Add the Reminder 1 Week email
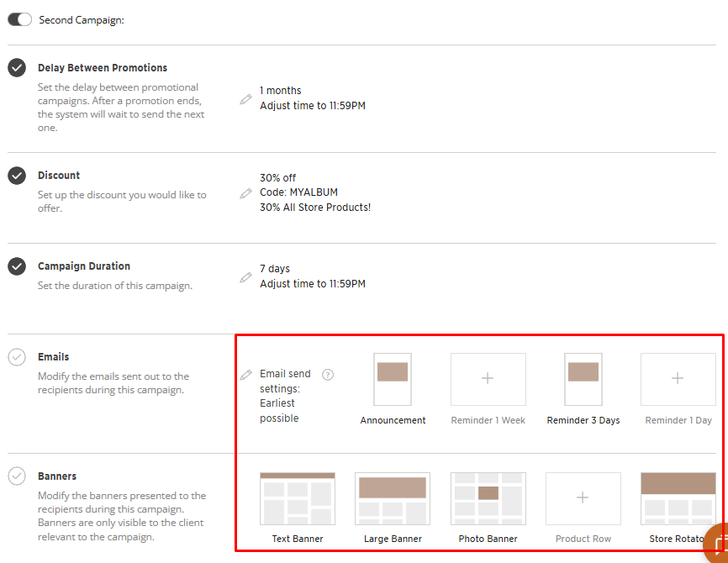 (x=488, y=380)
